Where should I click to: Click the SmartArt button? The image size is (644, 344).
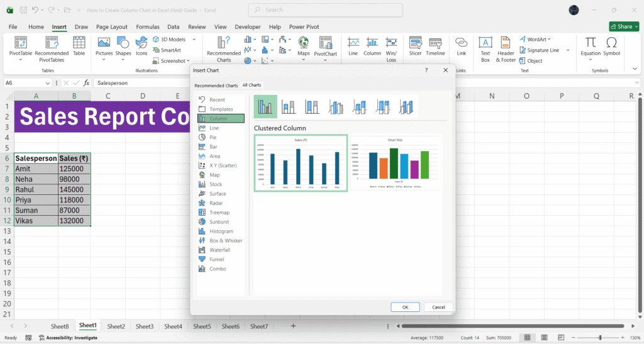tap(167, 50)
